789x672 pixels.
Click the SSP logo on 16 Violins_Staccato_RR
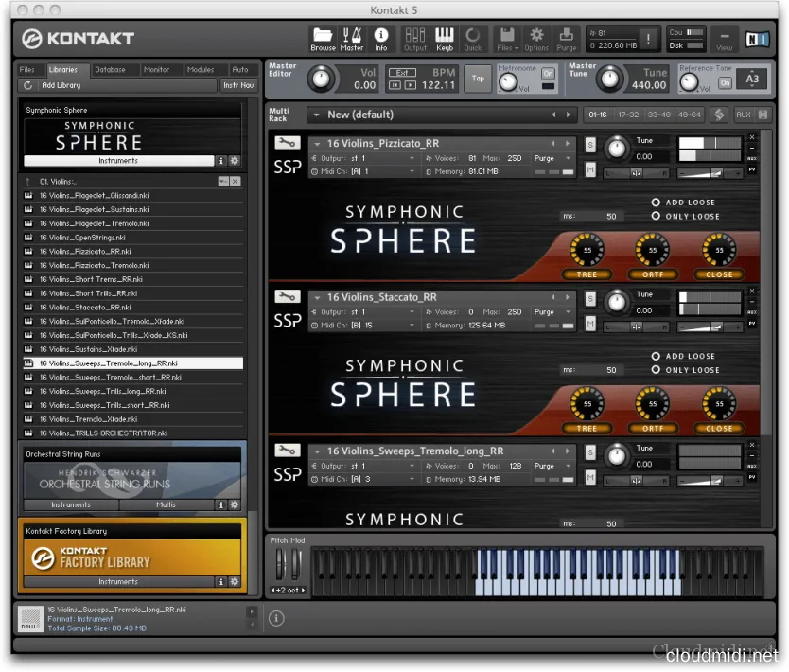point(287,321)
